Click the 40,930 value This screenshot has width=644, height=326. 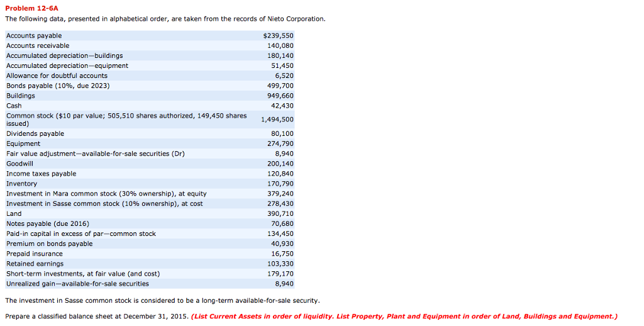[282, 244]
